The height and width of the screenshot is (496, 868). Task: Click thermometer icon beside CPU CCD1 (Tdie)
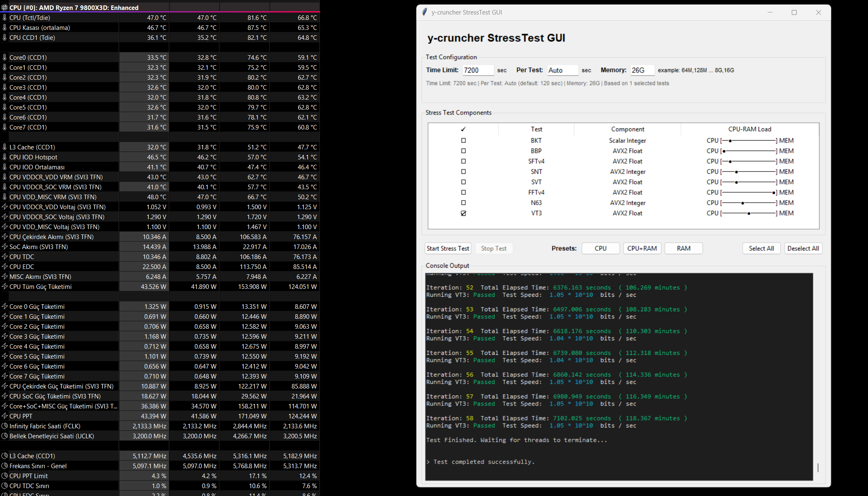tap(5, 37)
